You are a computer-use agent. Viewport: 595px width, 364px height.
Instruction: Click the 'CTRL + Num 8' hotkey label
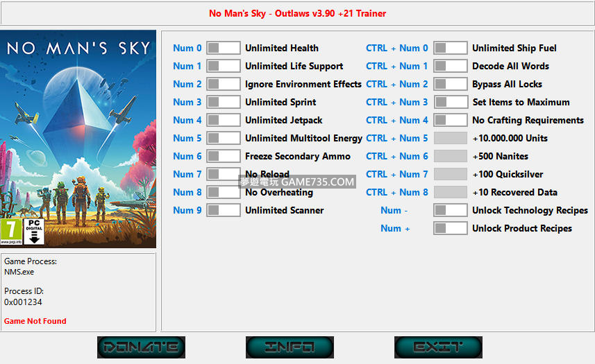coord(397,192)
